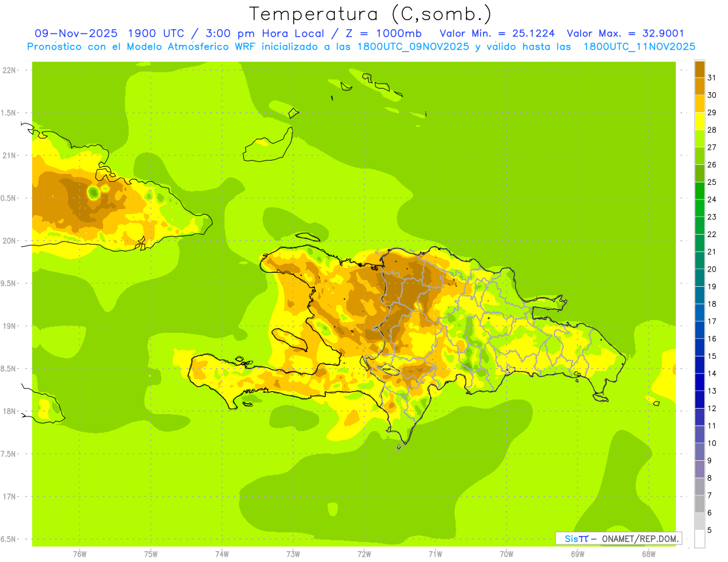Click the legend value label '14'
The width and height of the screenshot is (728, 562).
point(712,373)
